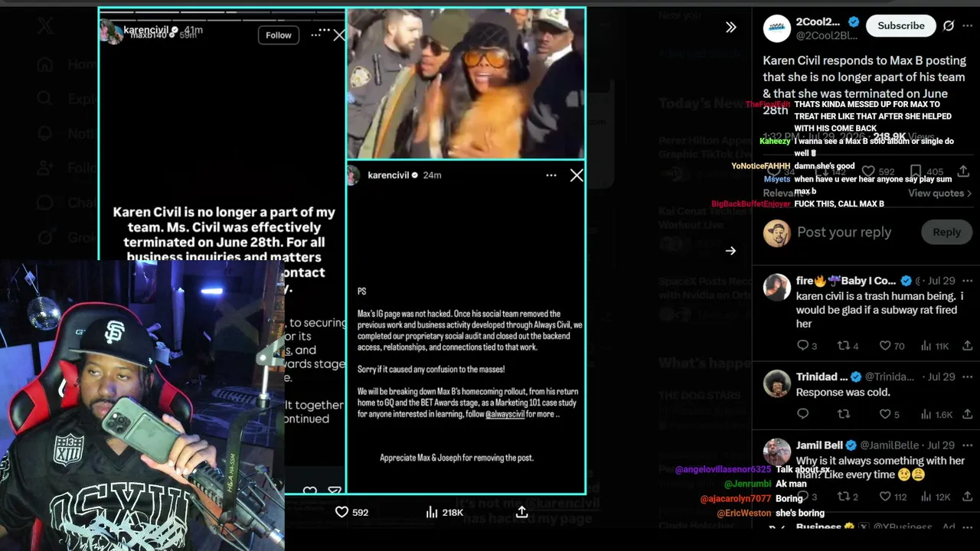Click the Reply button
The height and width of the screenshot is (551, 980).
click(x=946, y=233)
